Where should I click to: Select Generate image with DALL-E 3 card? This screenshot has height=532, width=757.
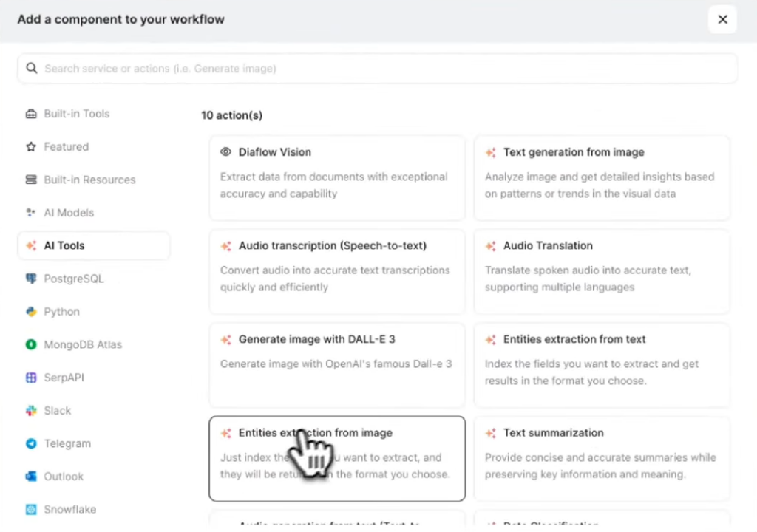(337, 366)
